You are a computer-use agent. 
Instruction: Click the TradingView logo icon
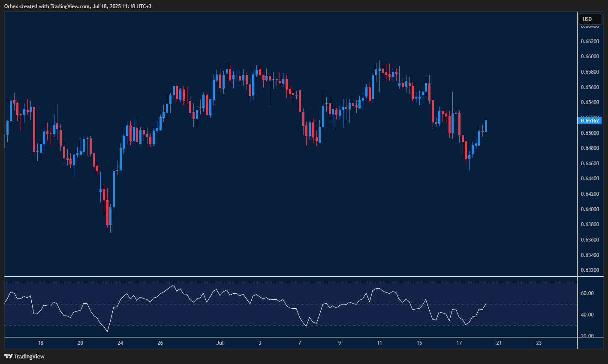point(8,356)
